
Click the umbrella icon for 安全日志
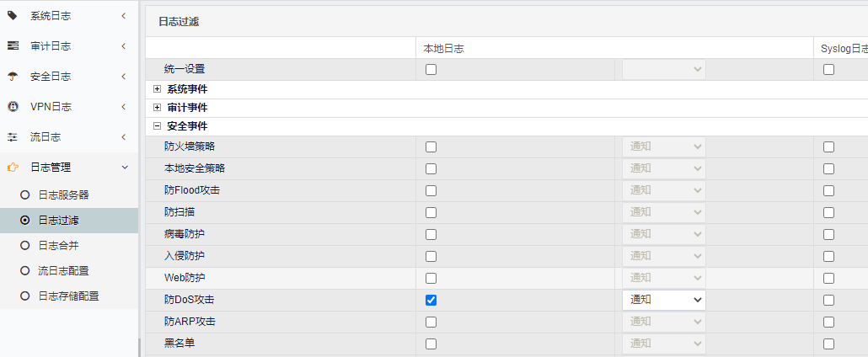tap(12, 77)
